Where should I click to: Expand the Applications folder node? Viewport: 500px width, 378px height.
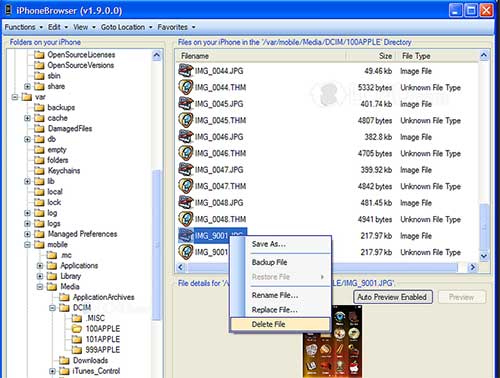tap(40, 266)
